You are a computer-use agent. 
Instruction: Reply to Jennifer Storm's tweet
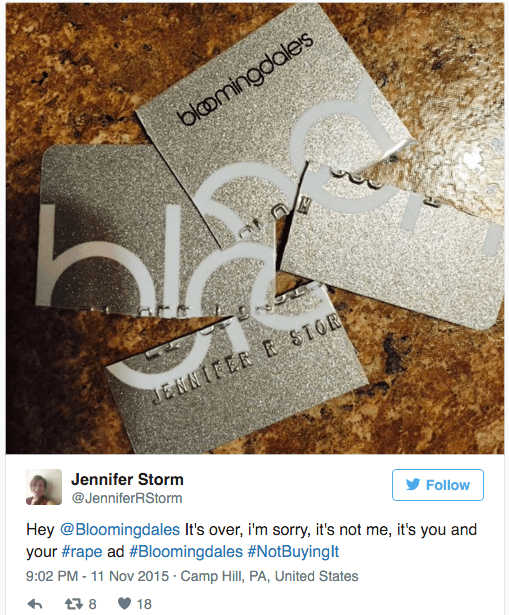[x=35, y=604]
